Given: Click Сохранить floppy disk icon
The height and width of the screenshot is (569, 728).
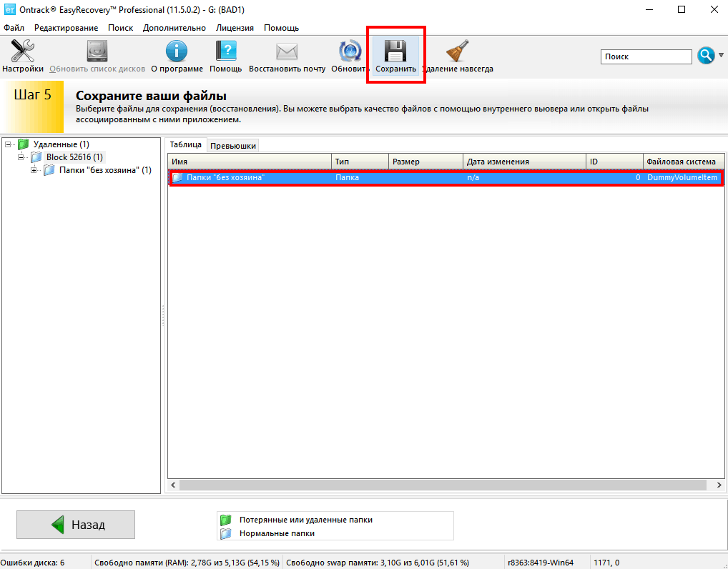Looking at the screenshot, I should point(395,51).
